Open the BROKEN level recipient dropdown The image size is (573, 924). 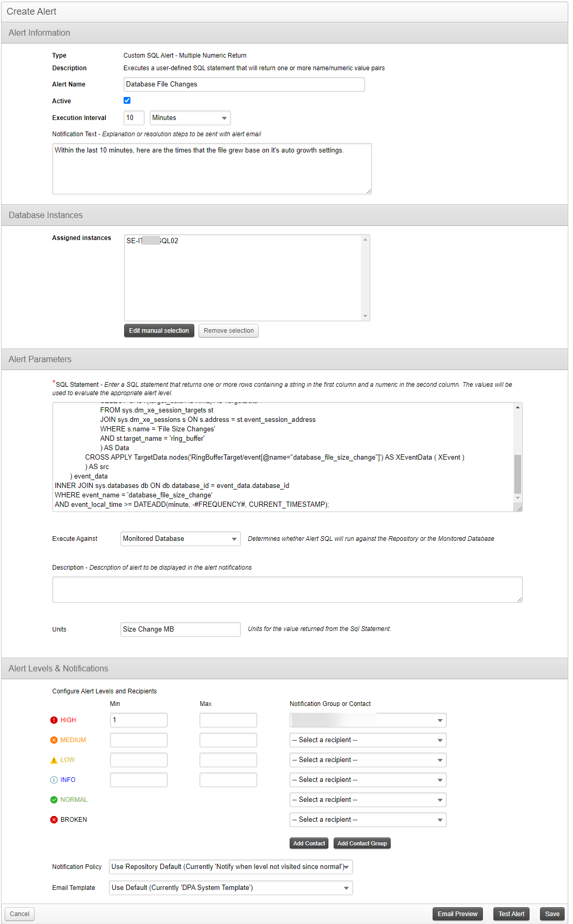368,820
